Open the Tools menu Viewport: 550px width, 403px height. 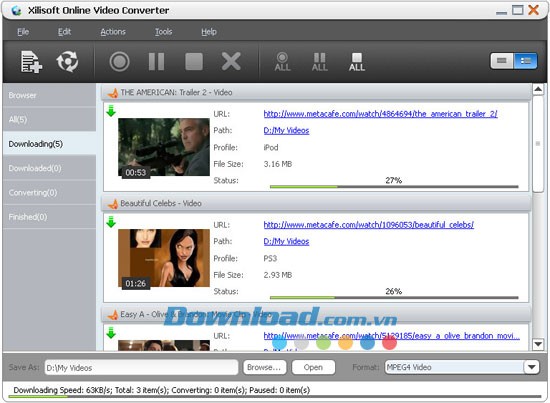pos(163,32)
